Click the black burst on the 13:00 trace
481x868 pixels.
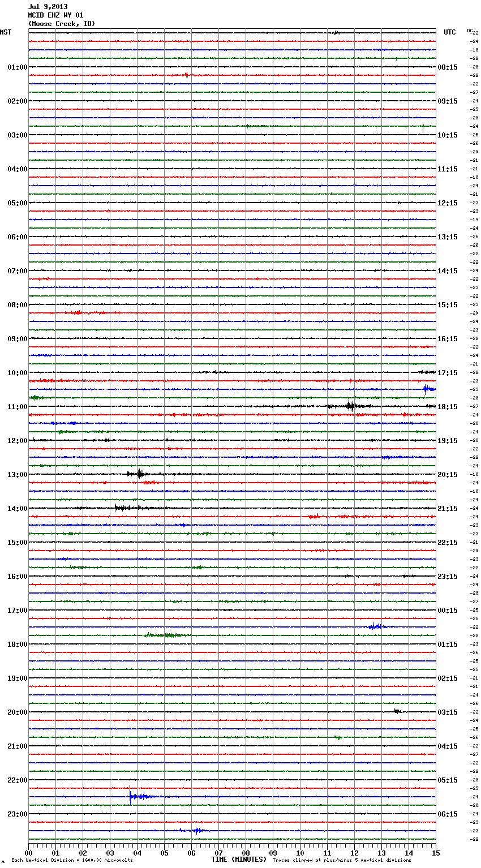point(139,474)
